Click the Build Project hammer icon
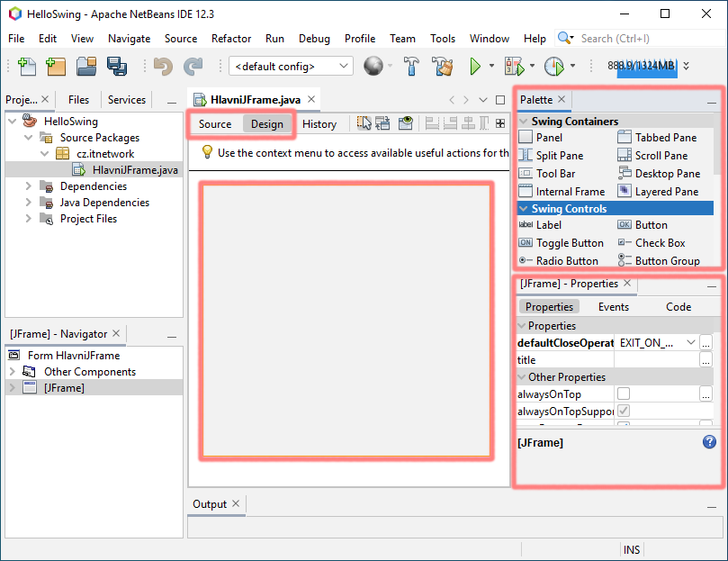Image resolution: width=728 pixels, height=561 pixels. (x=411, y=66)
